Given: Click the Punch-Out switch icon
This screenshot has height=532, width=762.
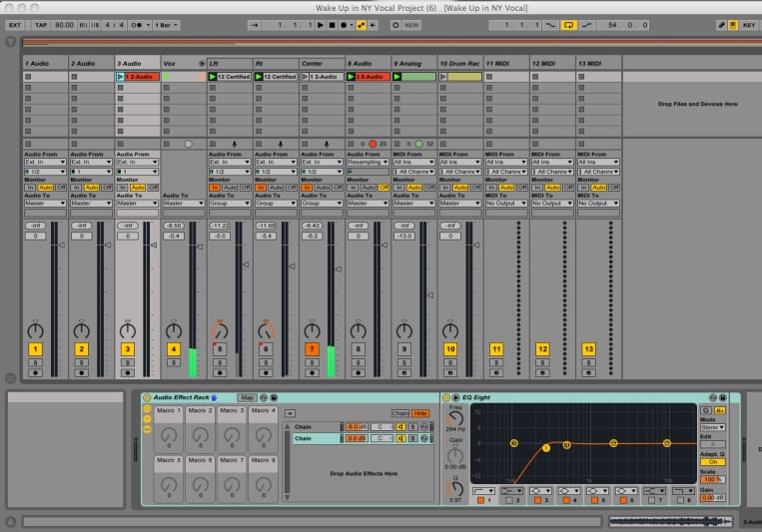Looking at the screenshot, I should point(586,25).
